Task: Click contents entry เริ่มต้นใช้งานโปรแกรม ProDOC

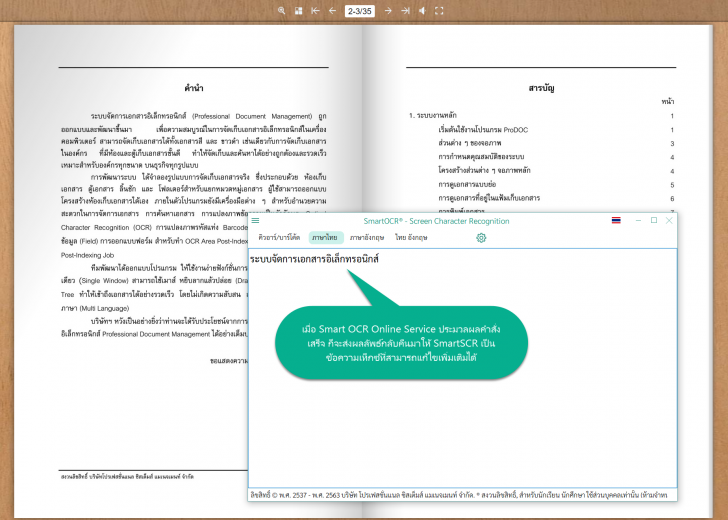Action: (483, 130)
